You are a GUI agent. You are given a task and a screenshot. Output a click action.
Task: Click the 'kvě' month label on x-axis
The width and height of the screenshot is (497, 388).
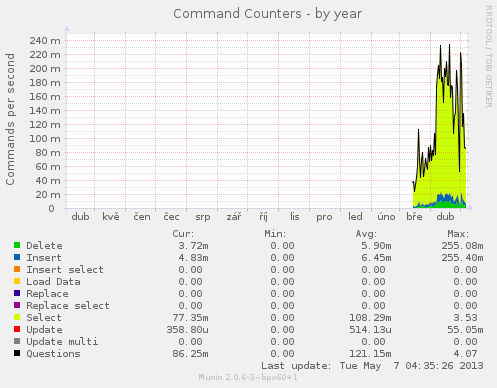[111, 217]
